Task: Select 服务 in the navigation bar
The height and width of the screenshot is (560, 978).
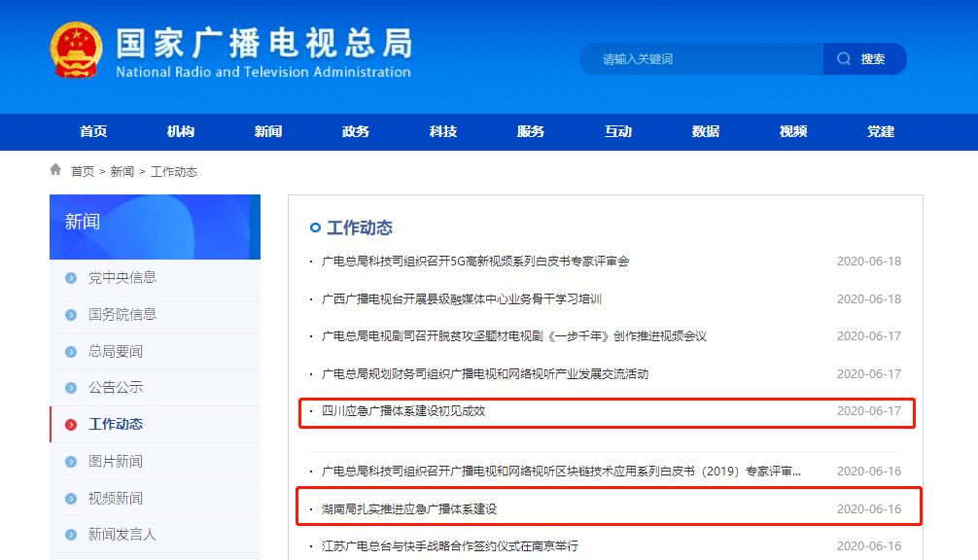Action: tap(531, 131)
